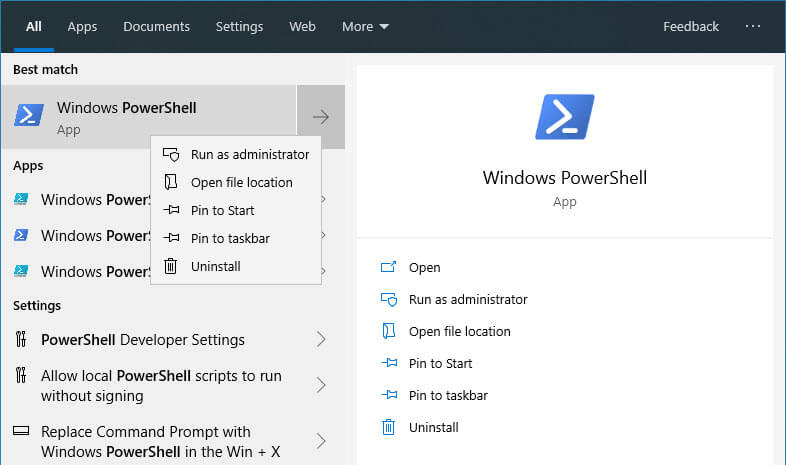This screenshot has height=465, width=786.
Task: Click the Pin to Start pin icon in context menu
Action: pyautogui.click(x=171, y=210)
